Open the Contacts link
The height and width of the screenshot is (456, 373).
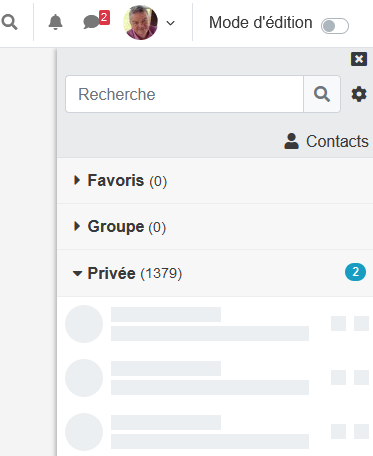(x=327, y=141)
